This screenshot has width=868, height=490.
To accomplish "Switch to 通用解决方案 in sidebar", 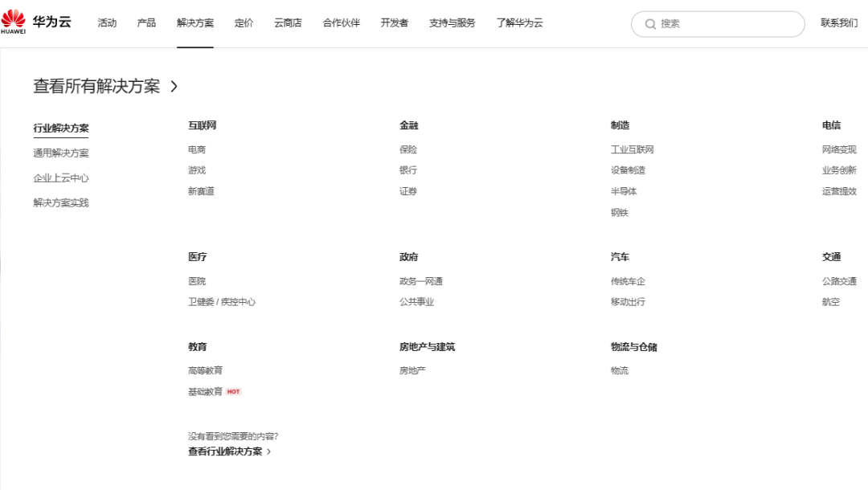I will tap(61, 153).
